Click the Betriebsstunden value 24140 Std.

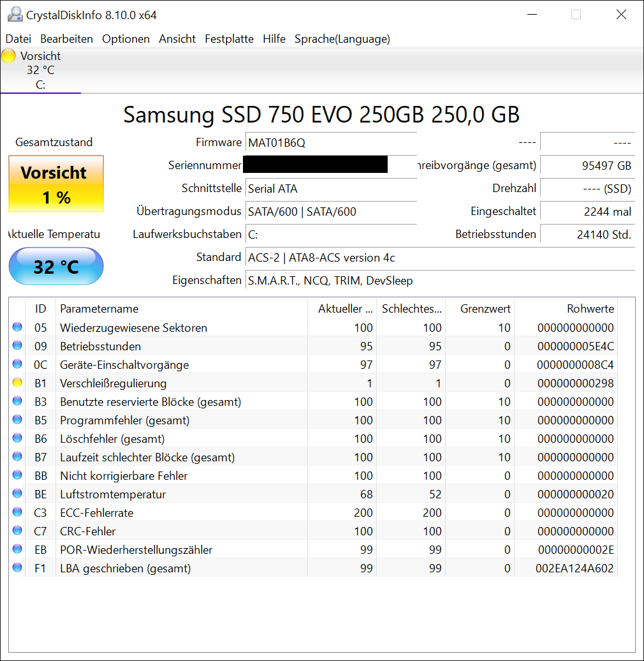click(x=587, y=234)
